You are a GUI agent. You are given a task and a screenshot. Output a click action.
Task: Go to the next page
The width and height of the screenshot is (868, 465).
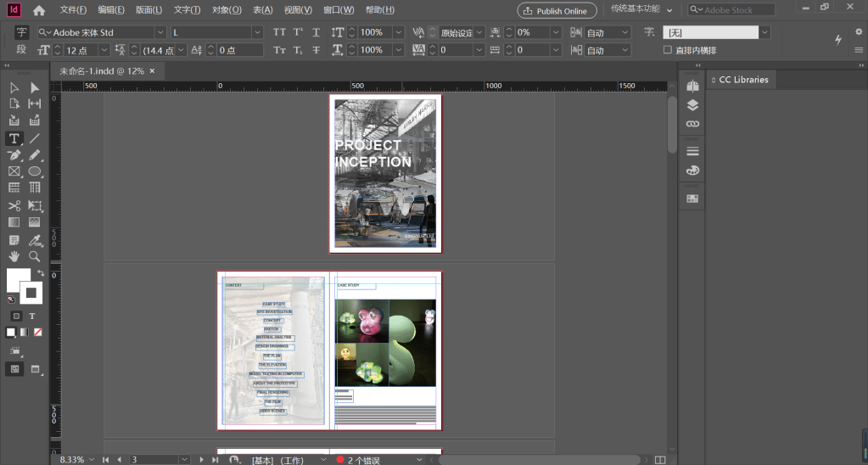202,459
